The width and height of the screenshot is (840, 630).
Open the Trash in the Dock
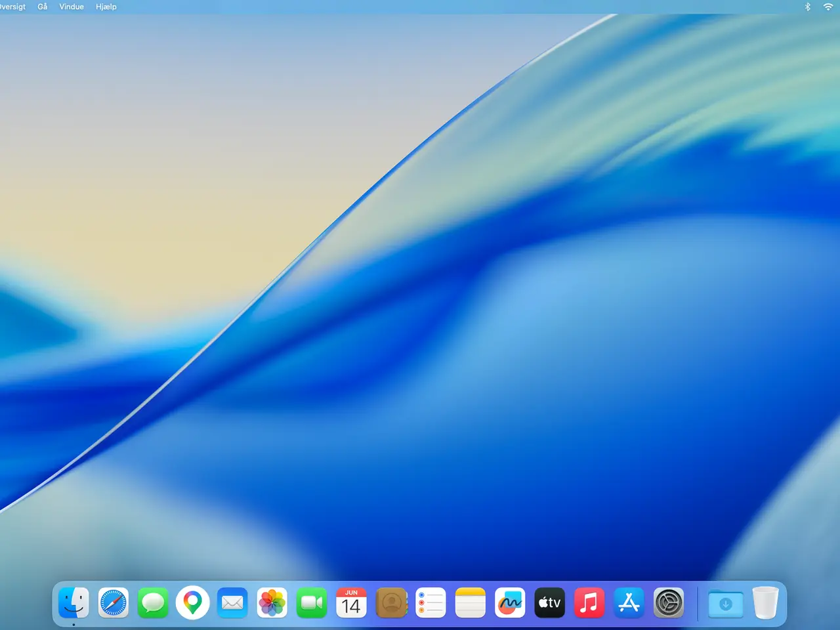click(765, 602)
